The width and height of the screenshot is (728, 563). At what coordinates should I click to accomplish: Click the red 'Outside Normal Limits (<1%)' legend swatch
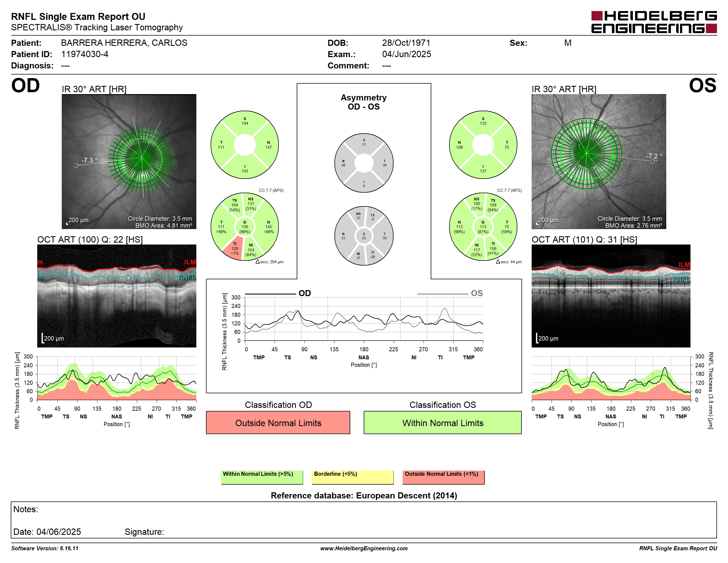pyautogui.click(x=443, y=477)
